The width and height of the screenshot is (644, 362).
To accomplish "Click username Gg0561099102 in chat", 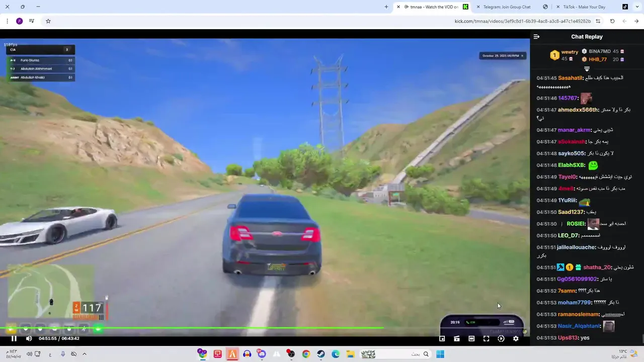I will [577, 279].
